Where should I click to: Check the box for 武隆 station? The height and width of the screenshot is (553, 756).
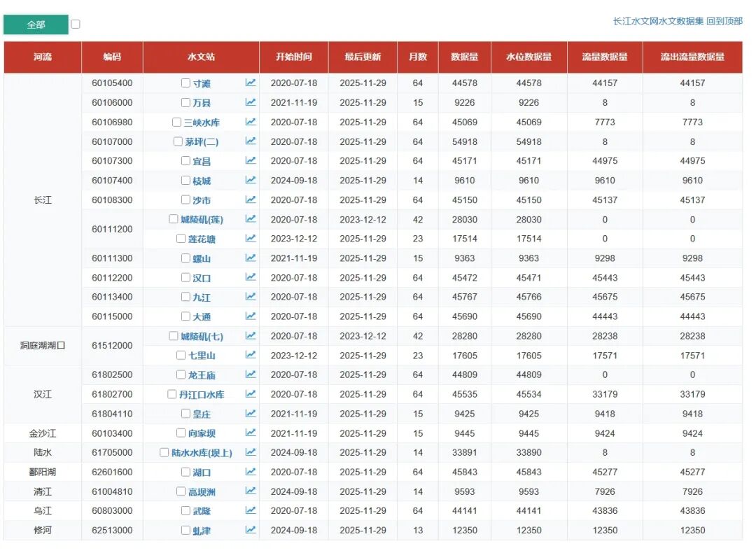click(185, 510)
